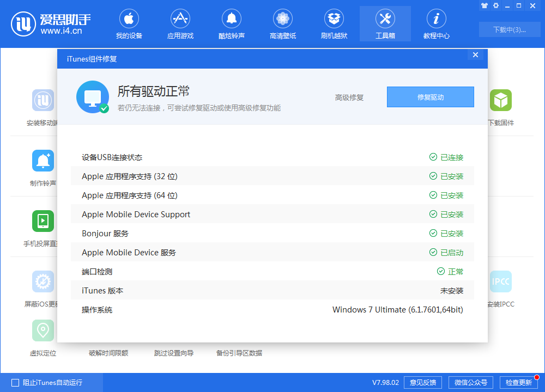Screen dimensions: 545x392
Task: View the 下载中(3) download progress
Action: 510,29
